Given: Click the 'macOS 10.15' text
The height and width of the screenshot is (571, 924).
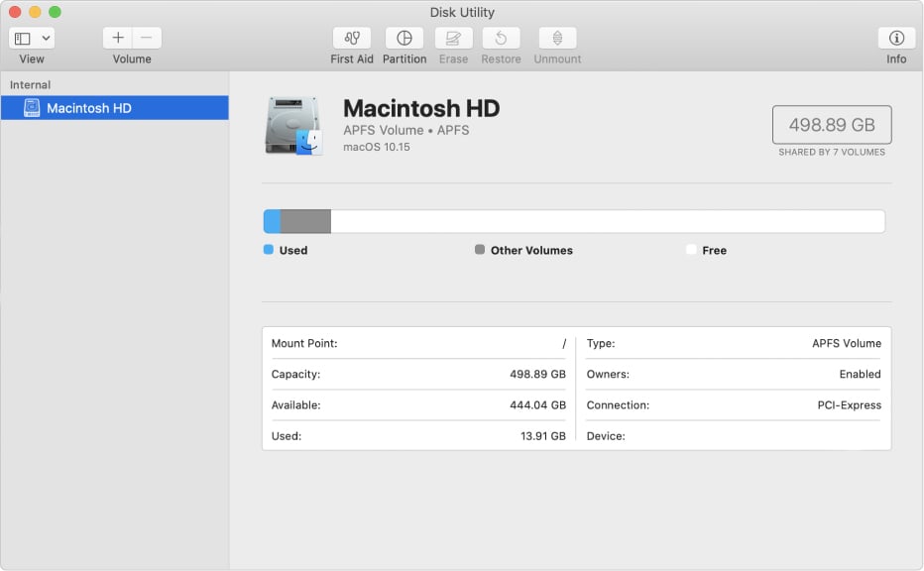Looking at the screenshot, I should 377,147.
